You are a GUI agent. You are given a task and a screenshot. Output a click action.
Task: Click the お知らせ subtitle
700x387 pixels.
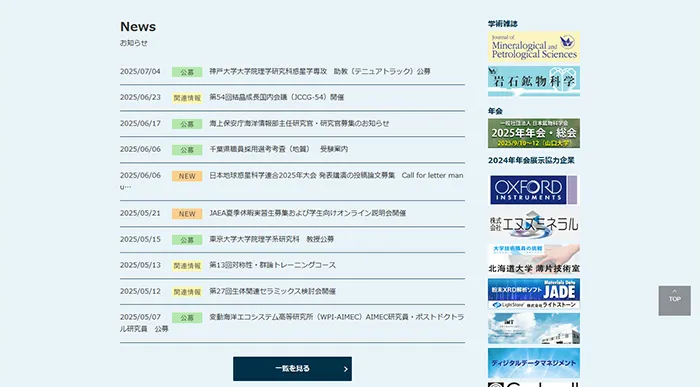point(133,43)
